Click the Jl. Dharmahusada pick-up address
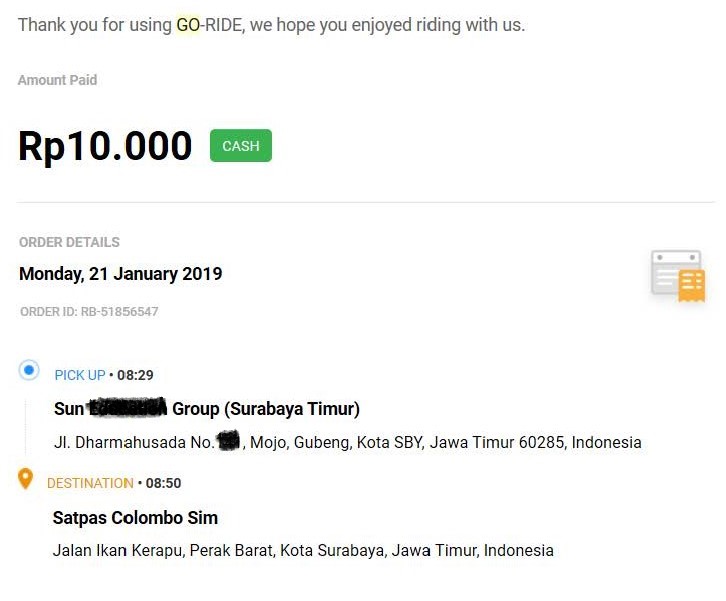Image resolution: width=726 pixels, height=601 pixels. tap(347, 442)
